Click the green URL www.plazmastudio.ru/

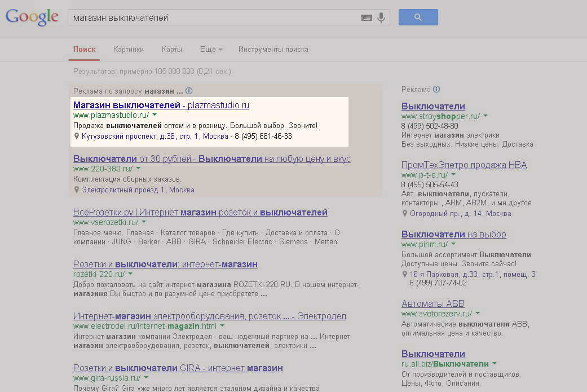click(111, 115)
